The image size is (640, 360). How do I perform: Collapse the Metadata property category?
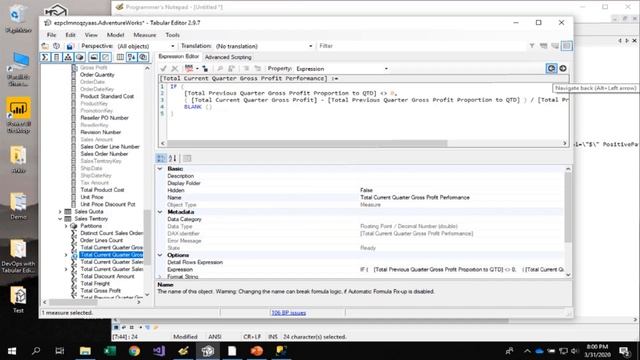click(x=160, y=212)
